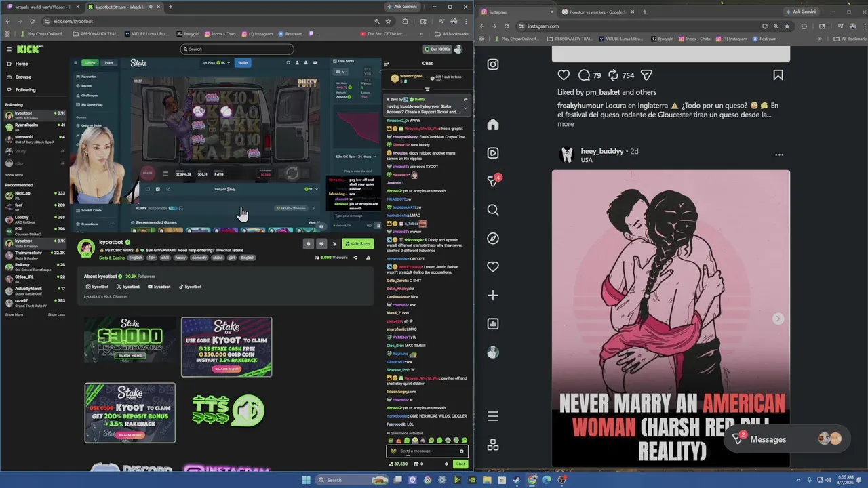Screen dimensions: 868x488
Task: Open Kick chat settings gear
Action: [446, 464]
